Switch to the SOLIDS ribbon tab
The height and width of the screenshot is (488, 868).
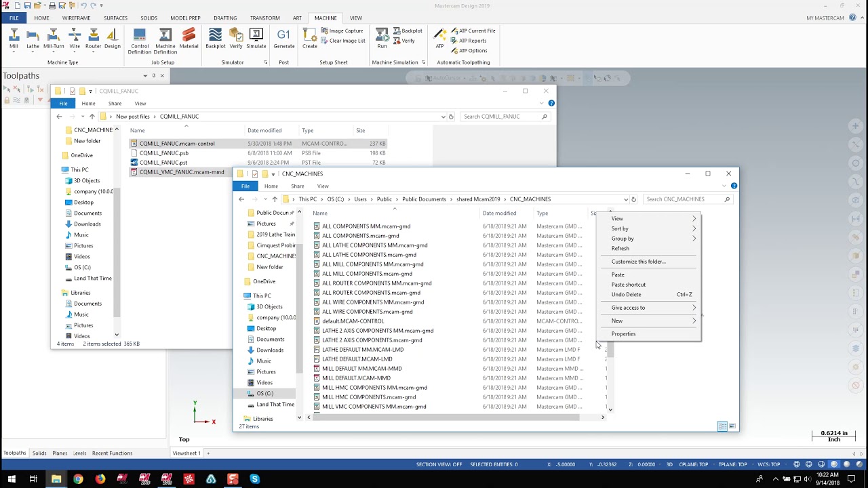click(149, 18)
